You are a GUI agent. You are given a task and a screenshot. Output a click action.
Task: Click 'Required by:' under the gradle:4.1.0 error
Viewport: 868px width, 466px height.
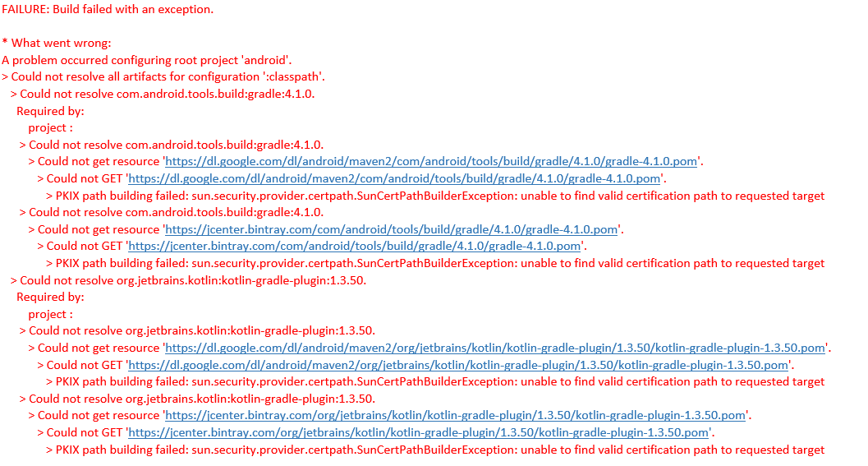pyautogui.click(x=50, y=111)
